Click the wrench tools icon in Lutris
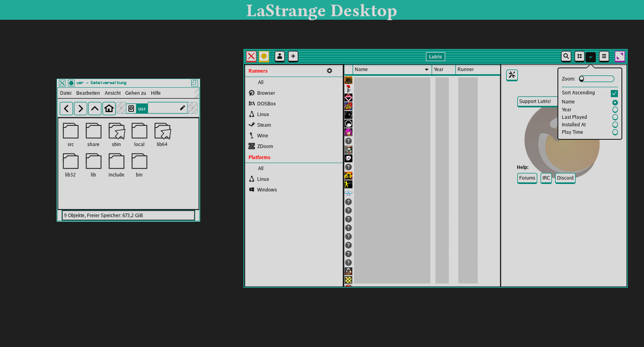This screenshot has height=347, width=644. pos(512,75)
